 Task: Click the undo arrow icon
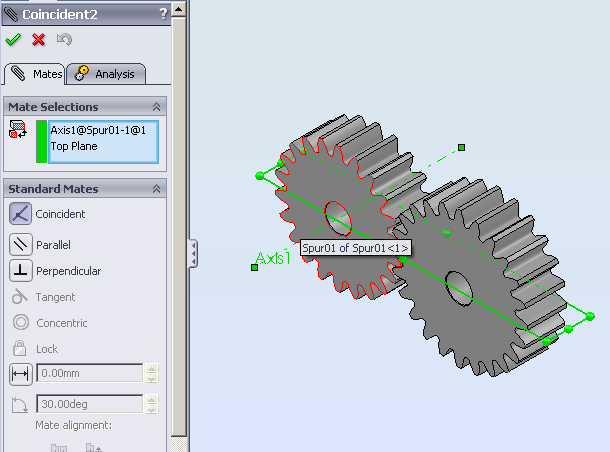[x=64, y=40]
